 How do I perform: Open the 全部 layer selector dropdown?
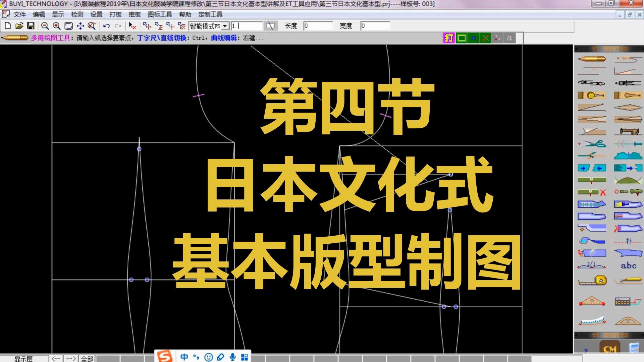tap(87, 359)
